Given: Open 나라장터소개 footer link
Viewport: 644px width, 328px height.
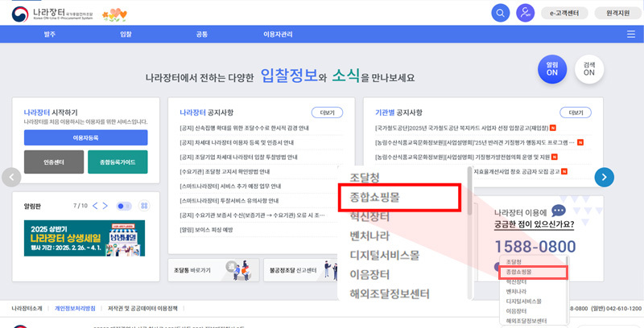Looking at the screenshot, I should click(27, 309).
